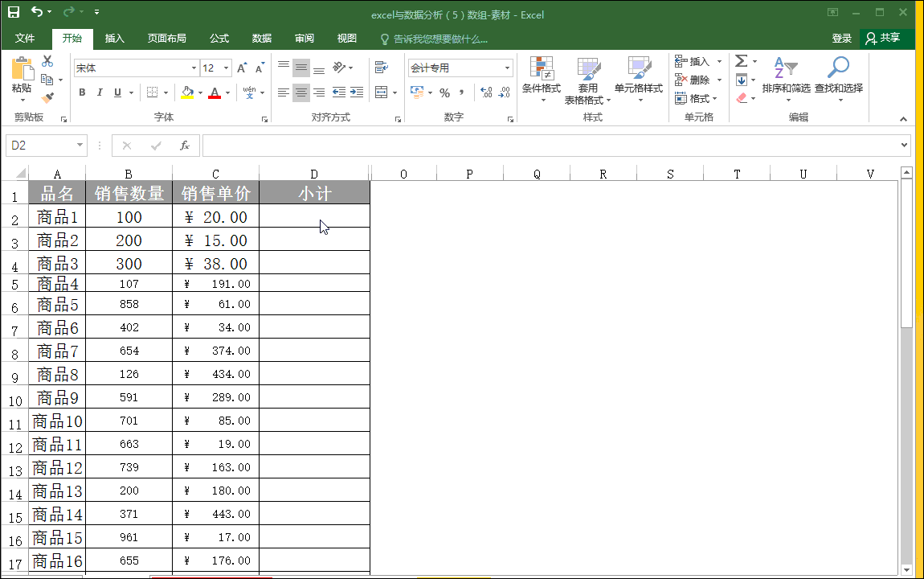Click Decrease Decimal icon

tap(505, 92)
